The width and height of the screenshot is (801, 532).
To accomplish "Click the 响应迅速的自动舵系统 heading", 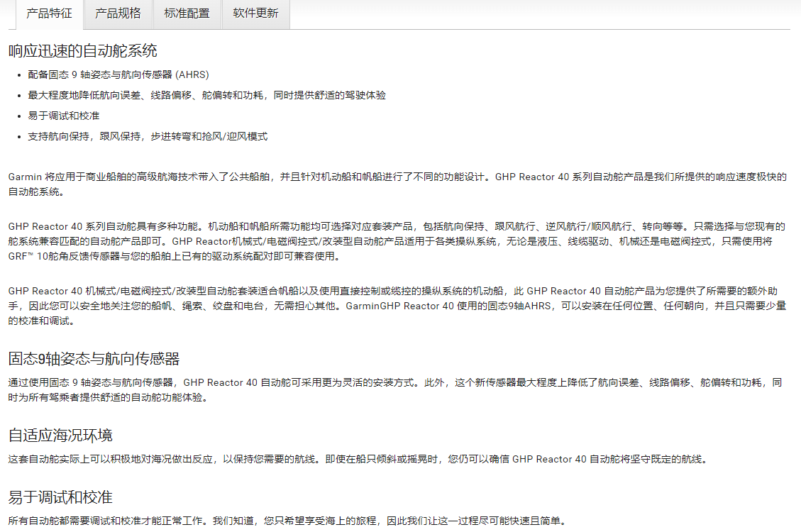I will coord(82,51).
